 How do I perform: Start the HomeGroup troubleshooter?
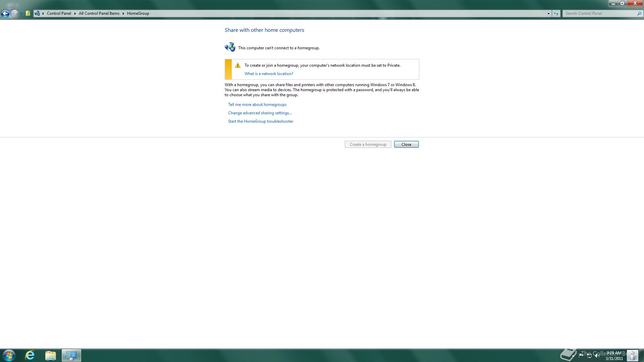pos(261,121)
